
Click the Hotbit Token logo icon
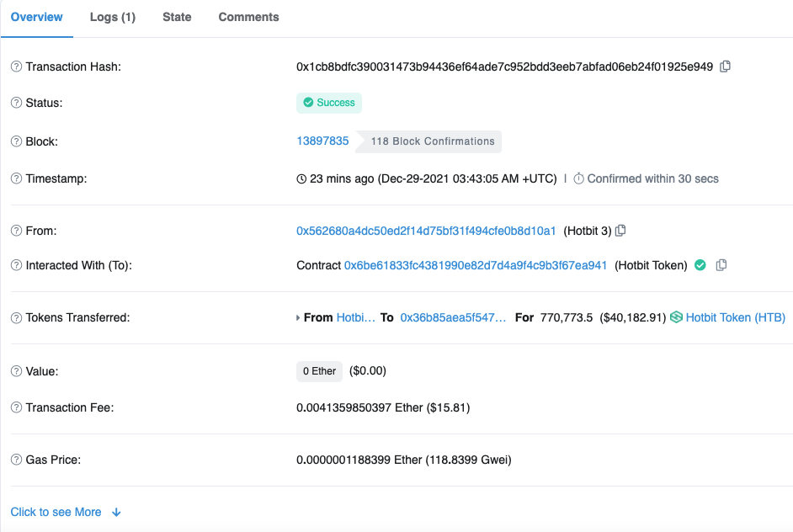click(676, 317)
